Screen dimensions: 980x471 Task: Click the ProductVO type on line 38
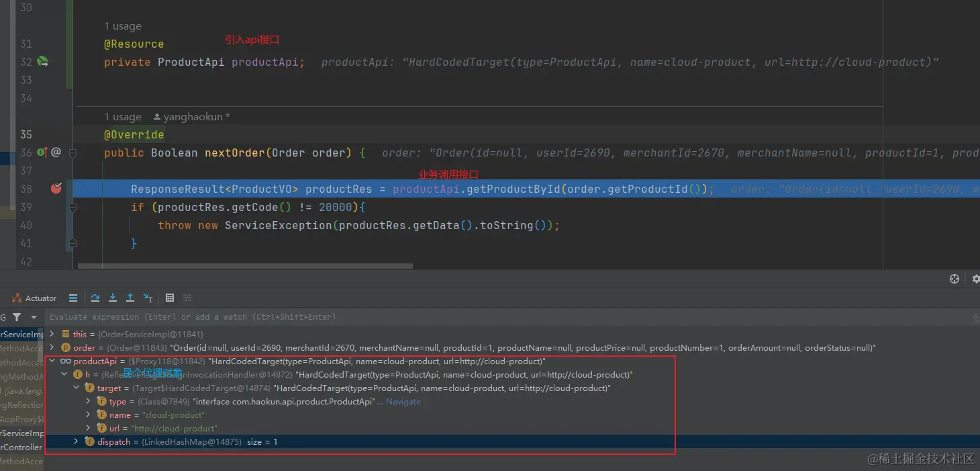click(262, 189)
